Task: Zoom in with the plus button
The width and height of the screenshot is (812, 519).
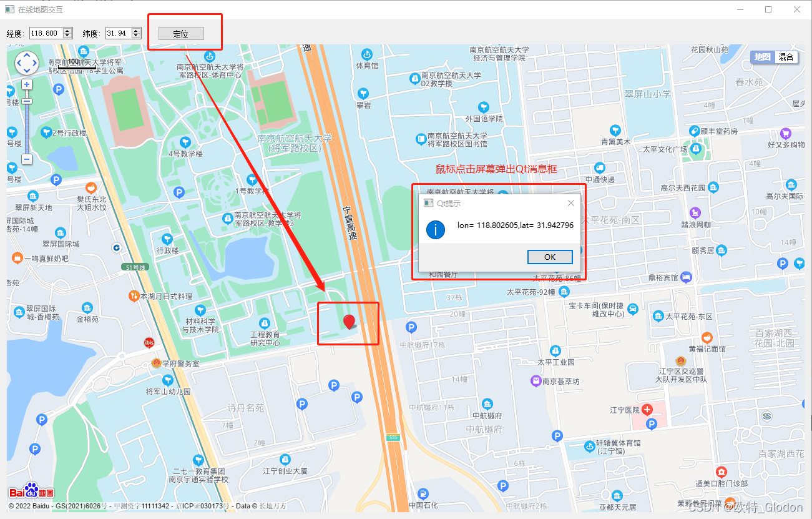Action: tap(27, 83)
